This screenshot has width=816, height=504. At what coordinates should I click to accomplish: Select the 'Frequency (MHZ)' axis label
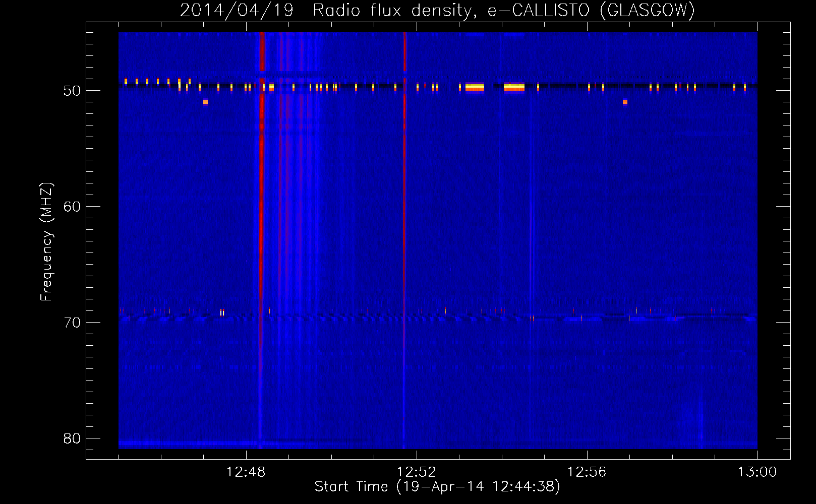tap(46, 241)
